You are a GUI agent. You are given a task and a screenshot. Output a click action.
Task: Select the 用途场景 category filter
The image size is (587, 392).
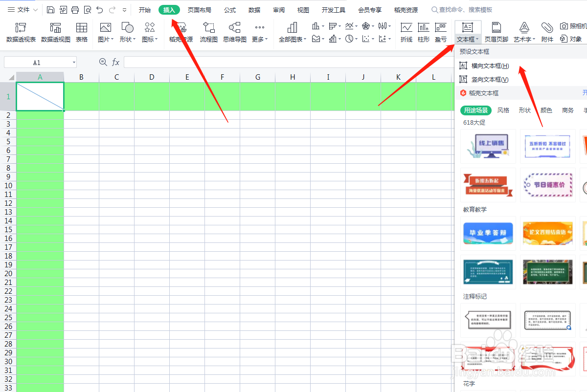pos(476,110)
